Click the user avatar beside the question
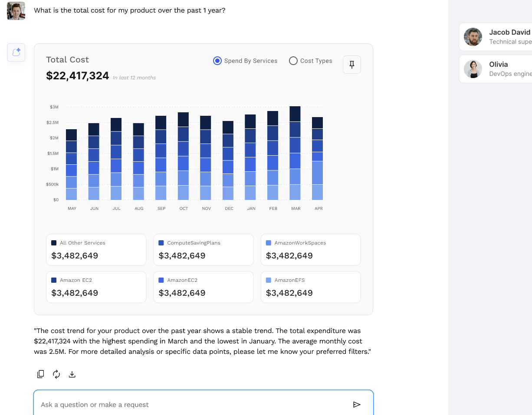This screenshot has width=532, height=415. click(x=16, y=10)
